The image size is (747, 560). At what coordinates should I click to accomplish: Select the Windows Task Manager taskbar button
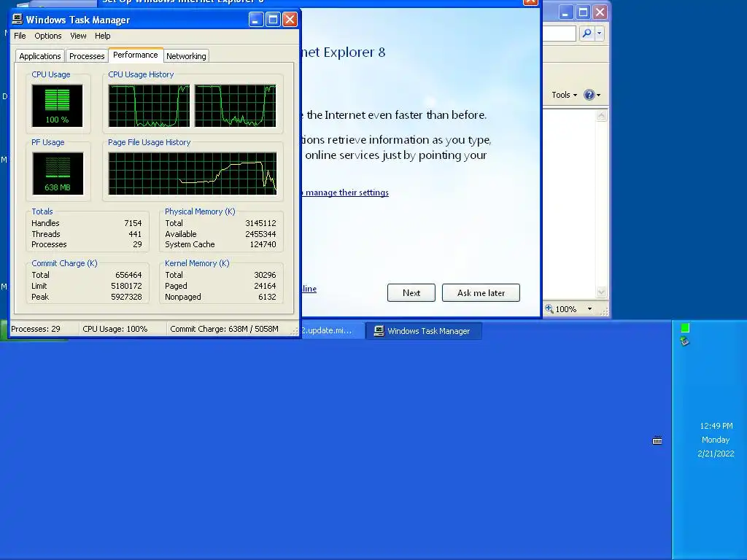[424, 331]
